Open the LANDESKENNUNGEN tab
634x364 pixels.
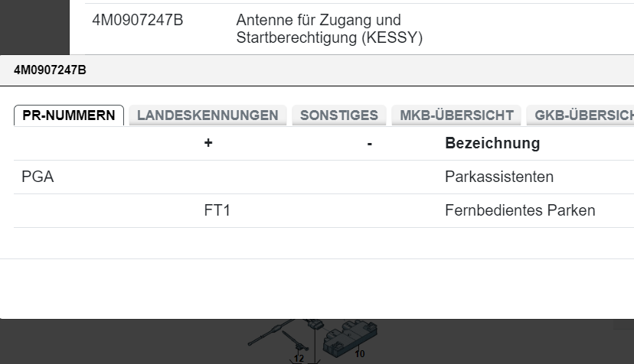[208, 115]
